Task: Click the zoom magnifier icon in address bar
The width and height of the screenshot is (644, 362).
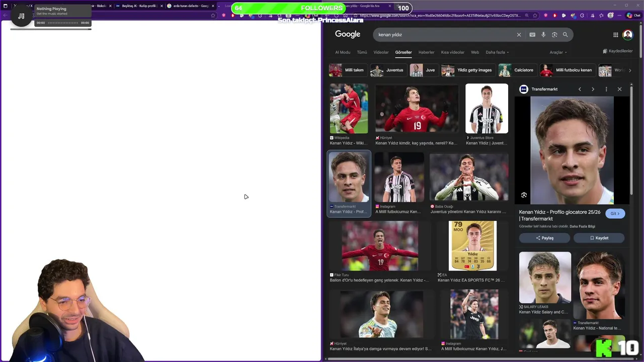Action: (x=527, y=16)
